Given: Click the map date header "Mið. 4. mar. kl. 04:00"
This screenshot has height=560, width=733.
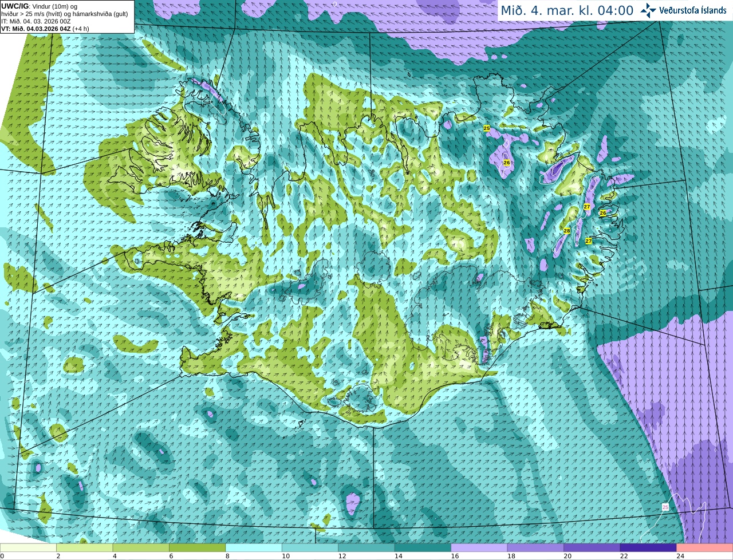Looking at the screenshot, I should pos(567,10).
